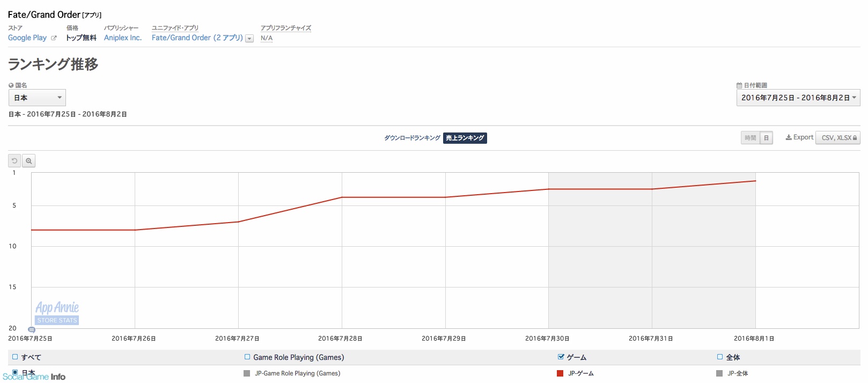Click the globe icon next to 国名
The width and height of the screenshot is (868, 383).
[x=11, y=85]
